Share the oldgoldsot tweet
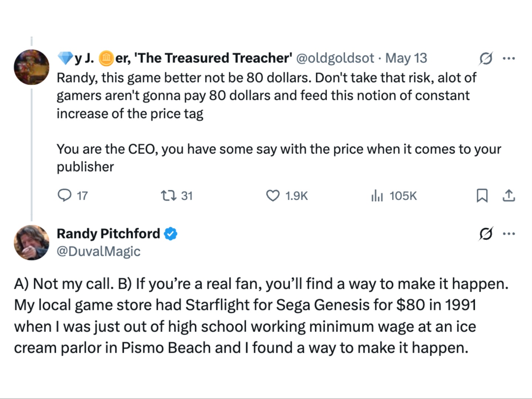This screenshot has height=399, width=532. coord(509,195)
